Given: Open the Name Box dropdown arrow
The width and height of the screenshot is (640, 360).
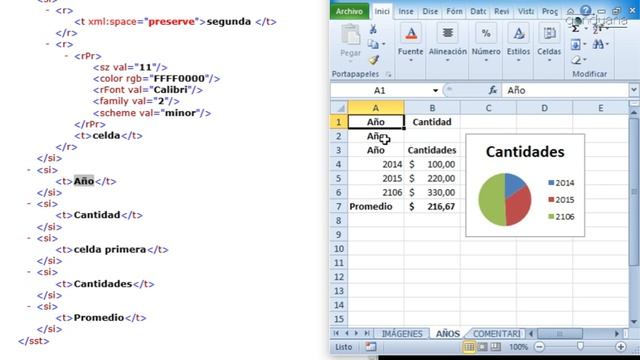Looking at the screenshot, I should click(x=436, y=90).
